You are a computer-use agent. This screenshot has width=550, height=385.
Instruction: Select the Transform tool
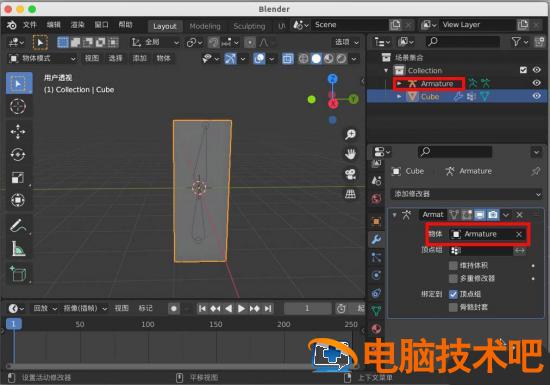18,200
